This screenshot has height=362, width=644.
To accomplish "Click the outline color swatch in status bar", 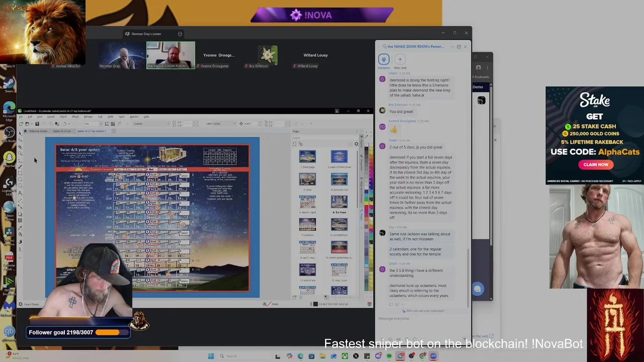I will tap(315, 304).
